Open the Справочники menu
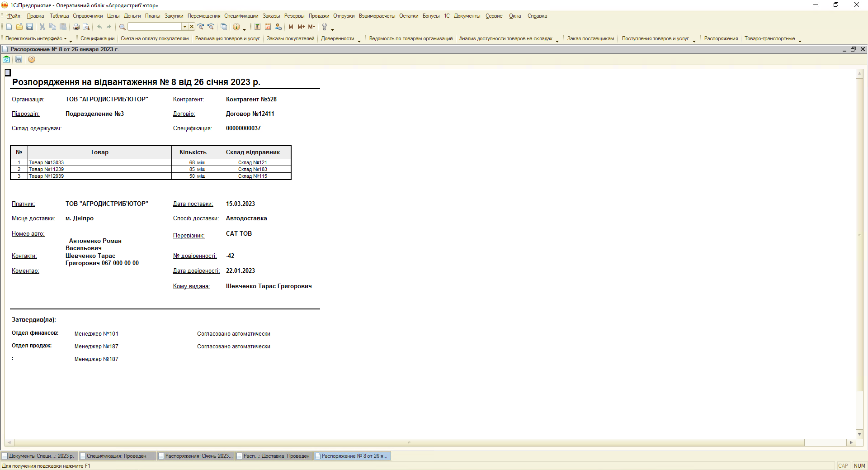 click(x=88, y=16)
